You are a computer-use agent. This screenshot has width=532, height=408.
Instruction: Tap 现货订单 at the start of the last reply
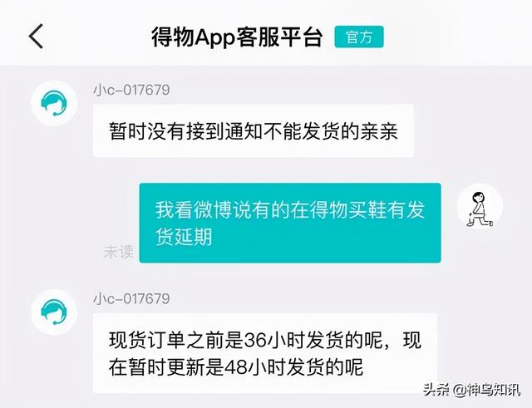[x=147, y=340]
